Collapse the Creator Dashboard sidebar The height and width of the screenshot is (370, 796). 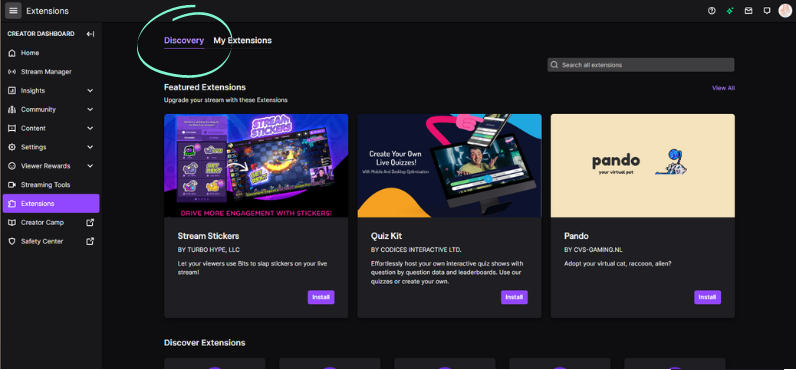tap(90, 34)
